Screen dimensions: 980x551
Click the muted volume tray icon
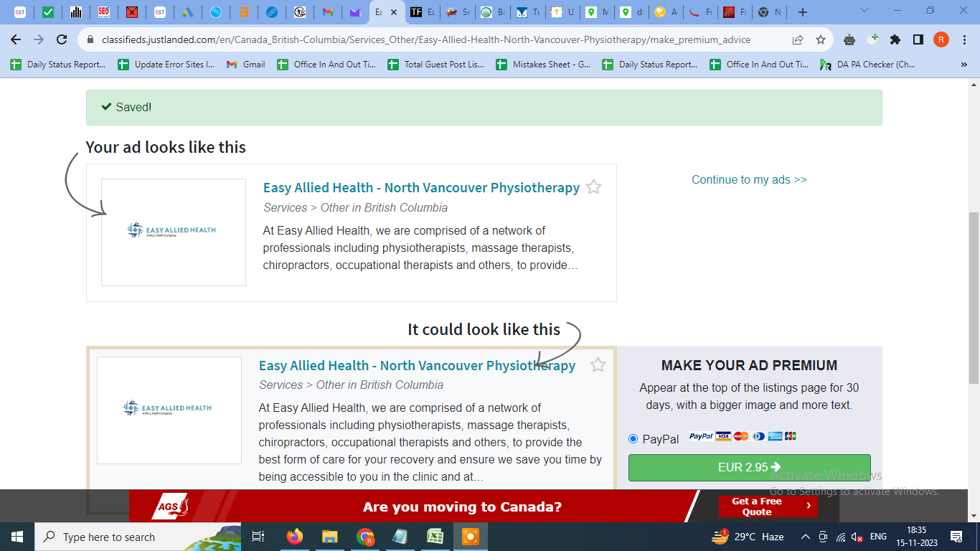tap(856, 537)
